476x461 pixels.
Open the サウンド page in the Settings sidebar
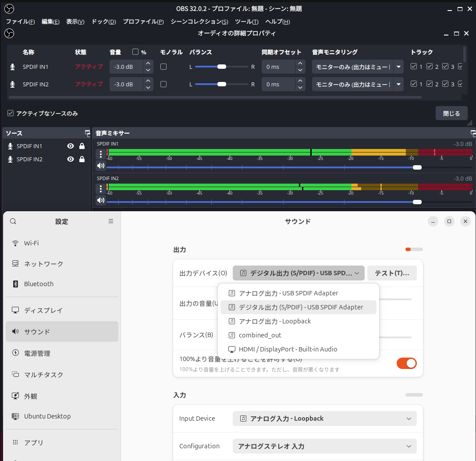[x=62, y=331]
